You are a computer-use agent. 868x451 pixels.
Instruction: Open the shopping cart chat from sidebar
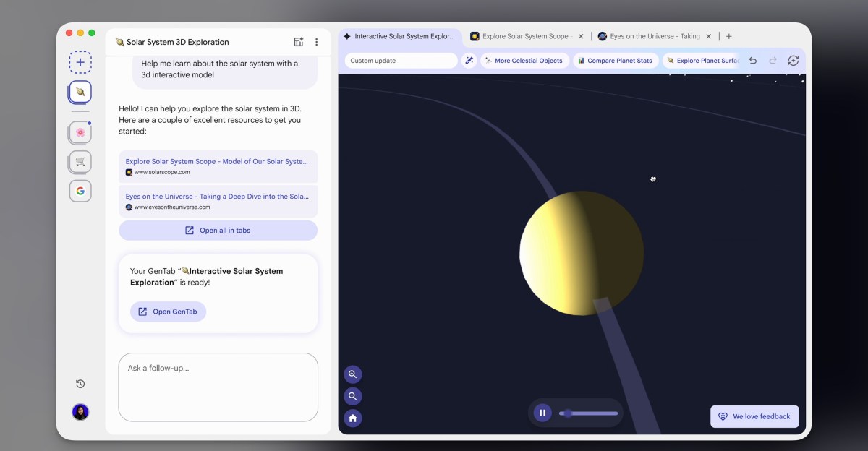click(x=80, y=161)
